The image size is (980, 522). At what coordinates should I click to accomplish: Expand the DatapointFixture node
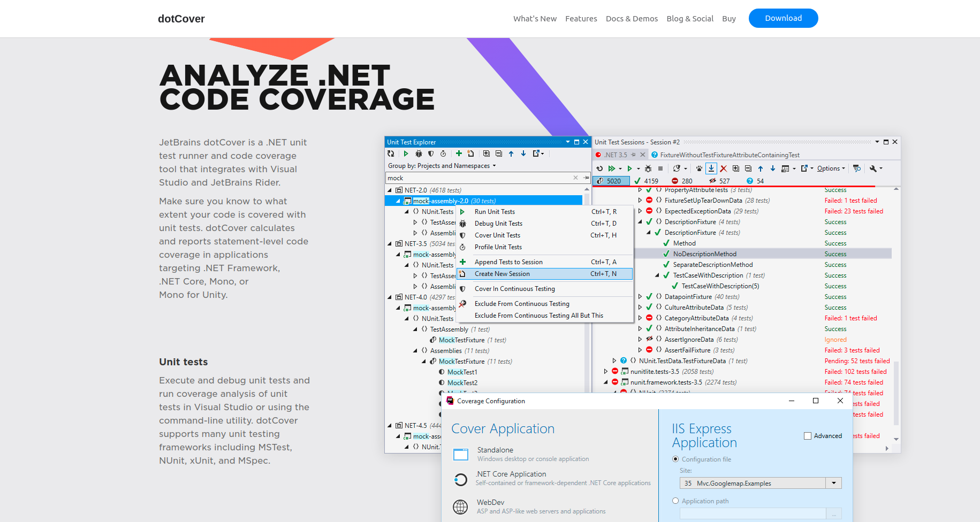(640, 297)
